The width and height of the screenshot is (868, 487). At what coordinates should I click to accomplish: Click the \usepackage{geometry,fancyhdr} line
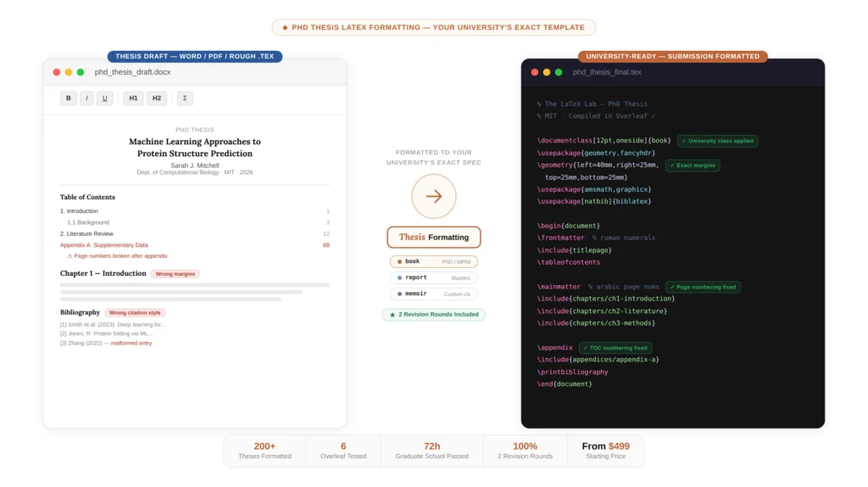coord(596,153)
